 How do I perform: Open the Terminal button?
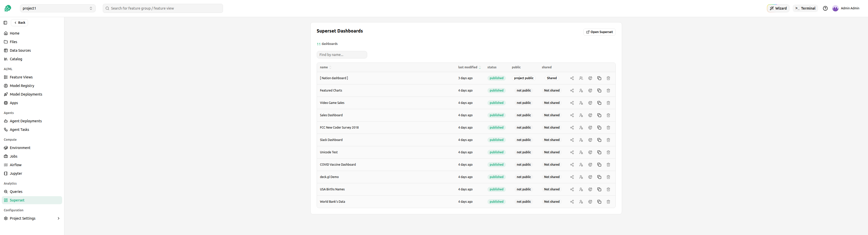point(805,8)
